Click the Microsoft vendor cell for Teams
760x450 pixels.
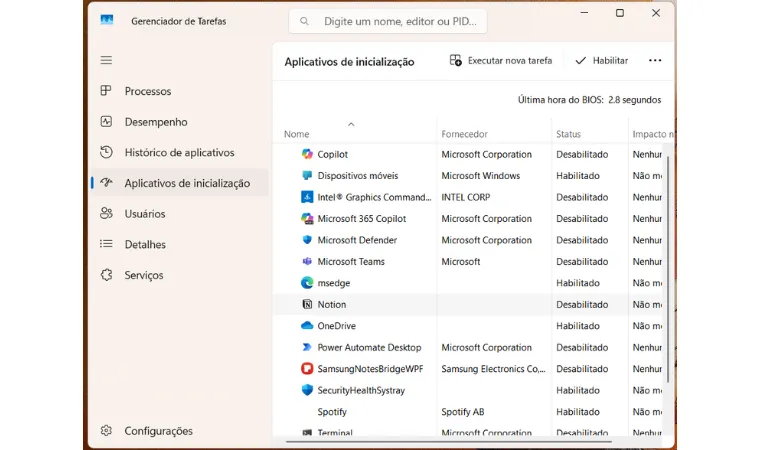pos(460,261)
